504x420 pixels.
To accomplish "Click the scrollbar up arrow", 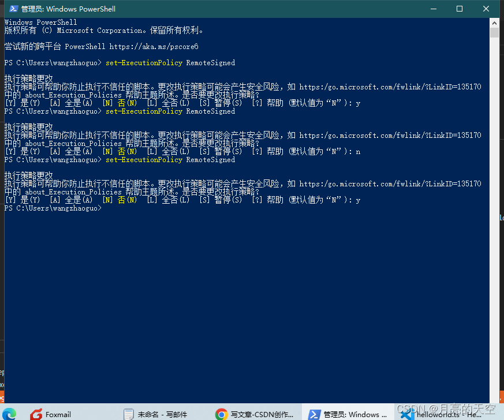I will pos(494,23).
